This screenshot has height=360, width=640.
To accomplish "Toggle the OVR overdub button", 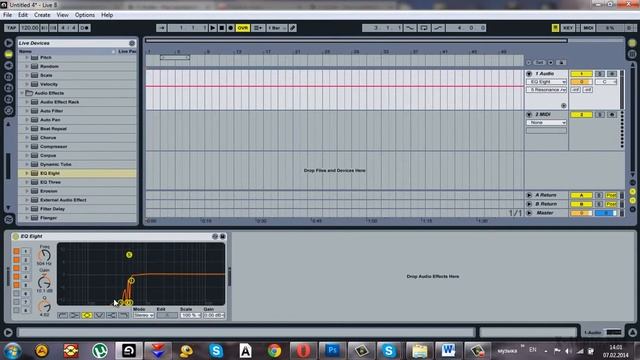I will coord(243,28).
